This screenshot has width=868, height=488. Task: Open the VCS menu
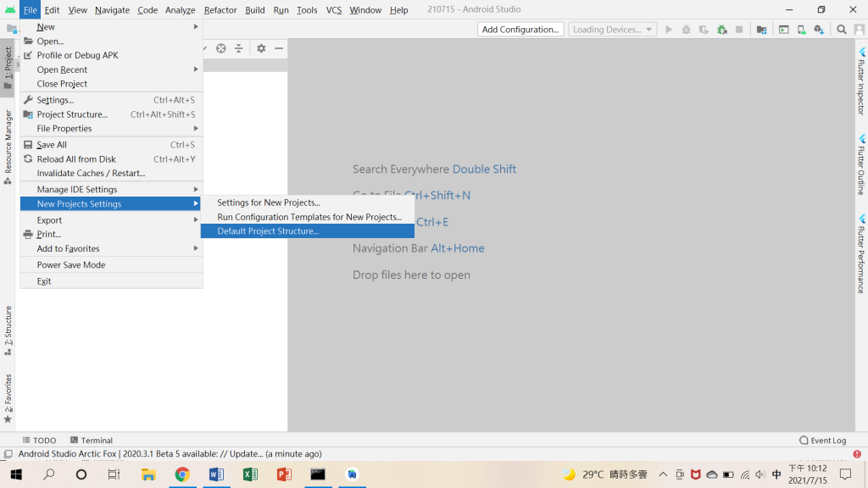pyautogui.click(x=334, y=10)
